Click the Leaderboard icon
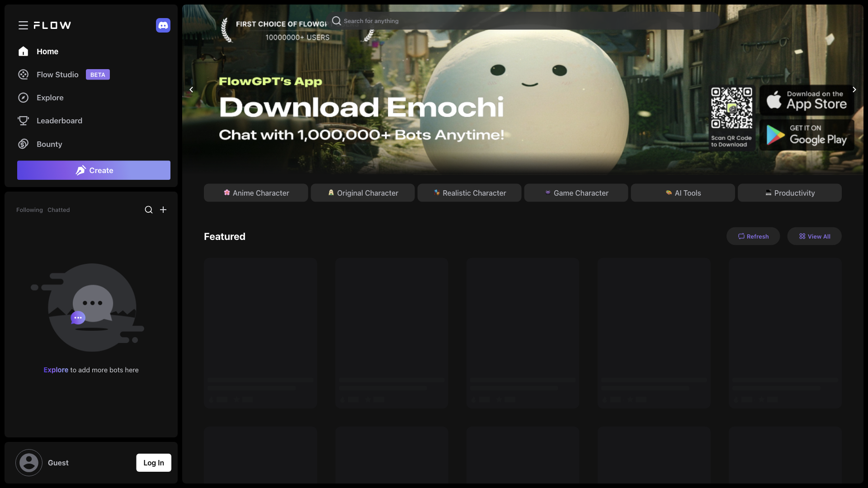 pos(23,121)
